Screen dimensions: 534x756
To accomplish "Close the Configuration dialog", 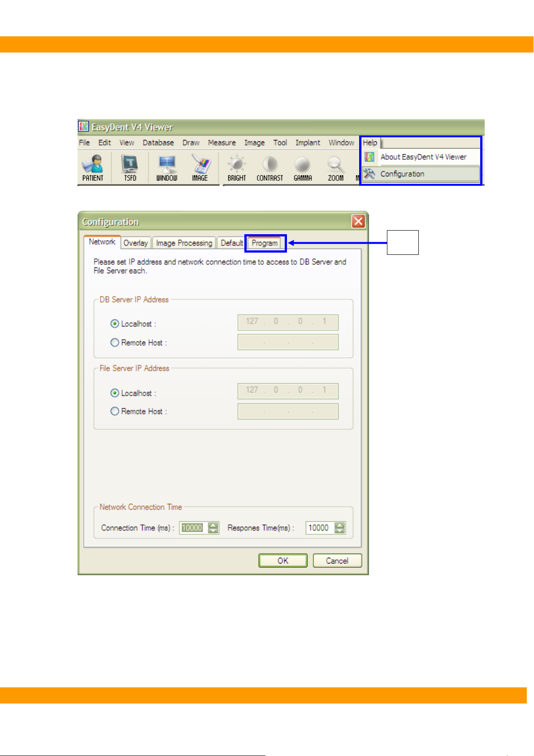I will (358, 221).
